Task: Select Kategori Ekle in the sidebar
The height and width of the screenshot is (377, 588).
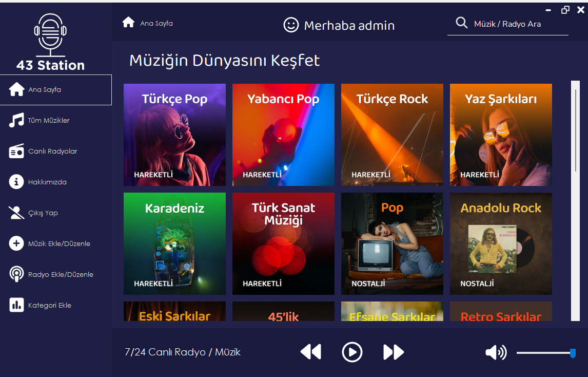Action: coord(56,305)
